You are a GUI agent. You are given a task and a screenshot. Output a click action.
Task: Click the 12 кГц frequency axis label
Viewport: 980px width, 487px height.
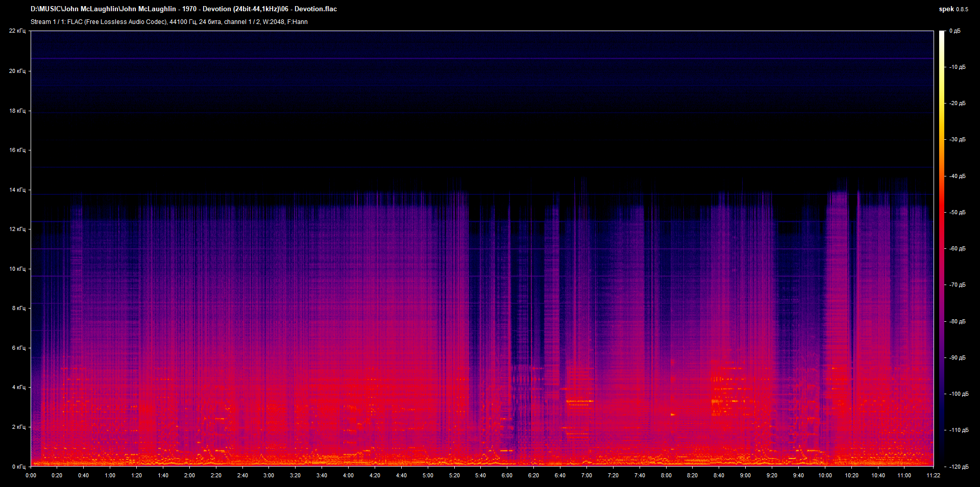point(17,229)
